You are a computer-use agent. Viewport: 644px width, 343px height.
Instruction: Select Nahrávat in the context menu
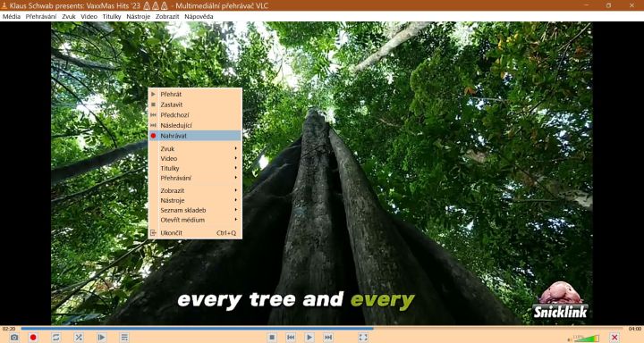[x=195, y=136]
